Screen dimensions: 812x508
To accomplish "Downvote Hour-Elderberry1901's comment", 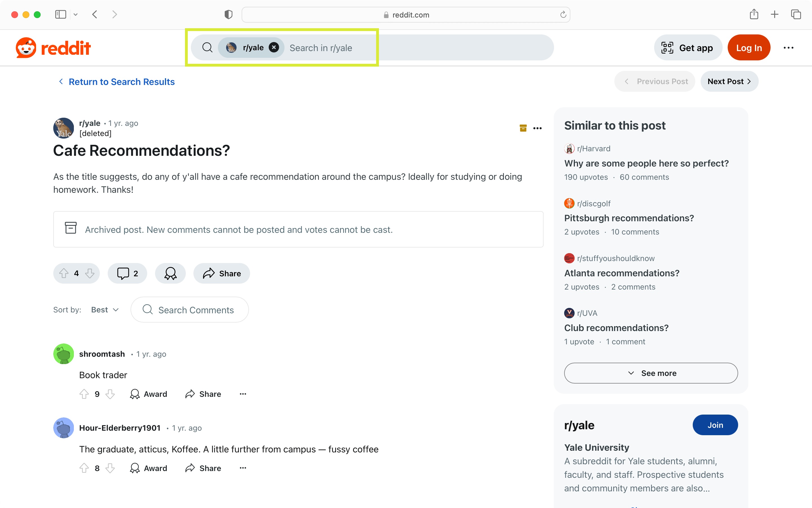I will [x=110, y=468].
